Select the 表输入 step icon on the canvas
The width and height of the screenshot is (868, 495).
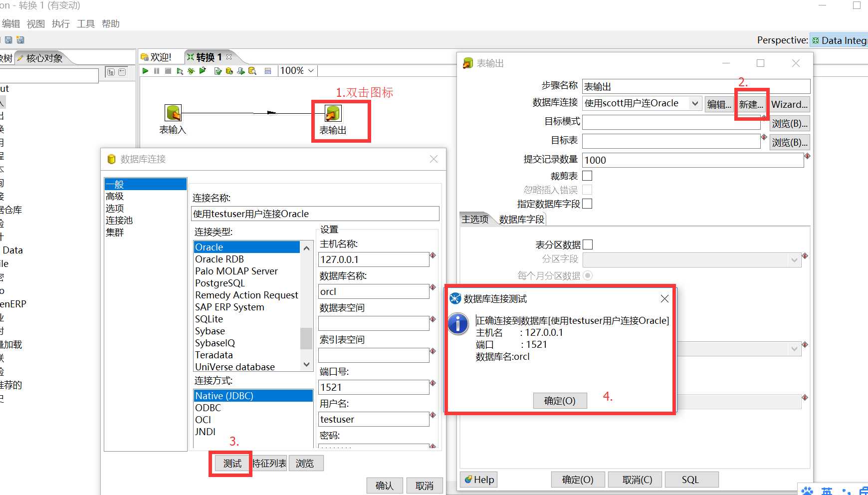[x=173, y=113]
